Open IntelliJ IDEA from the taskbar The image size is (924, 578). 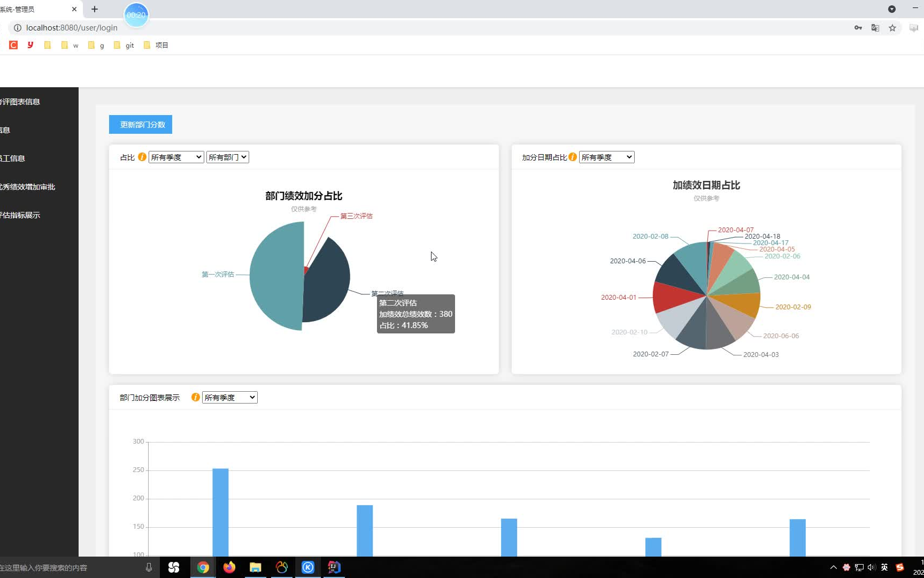click(334, 567)
